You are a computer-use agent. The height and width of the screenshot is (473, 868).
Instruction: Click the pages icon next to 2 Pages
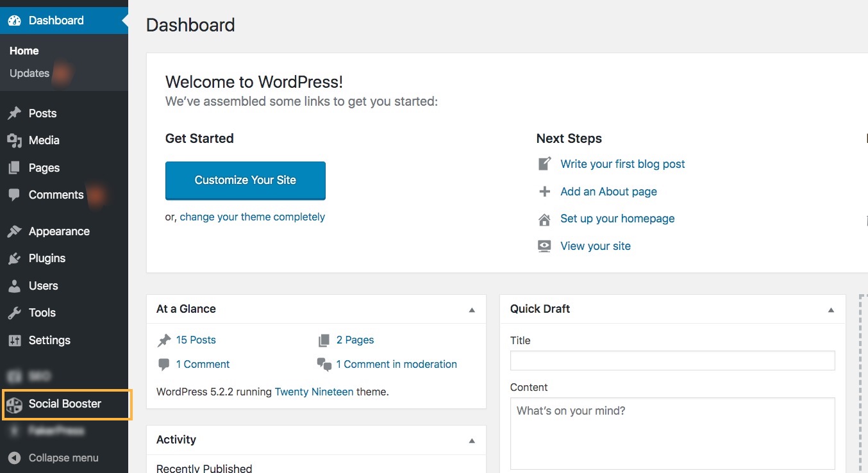324,340
